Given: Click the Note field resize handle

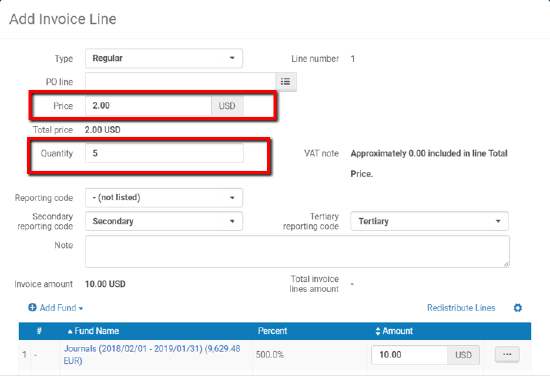Looking at the screenshot, I should pyautogui.click(x=506, y=264).
